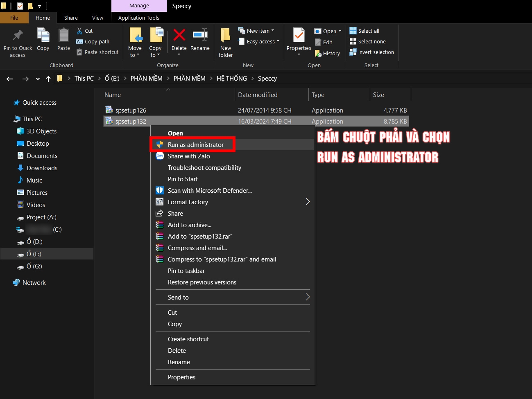Choose Run as administrator in context menu
The height and width of the screenshot is (399, 532).
point(233,144)
